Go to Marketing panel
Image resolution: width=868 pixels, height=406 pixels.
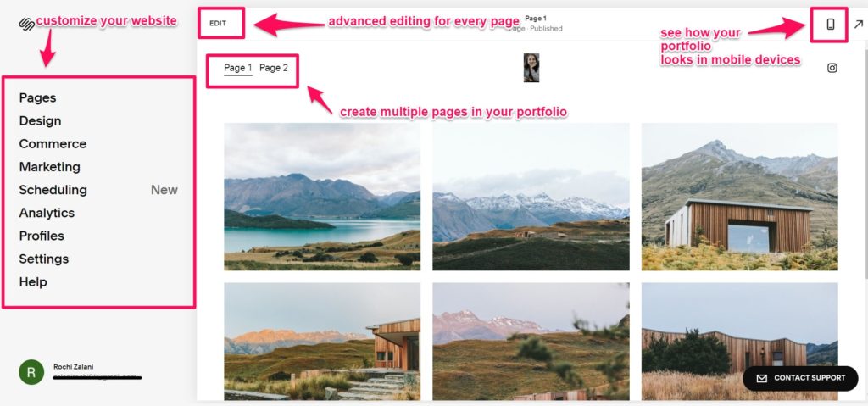pos(49,167)
